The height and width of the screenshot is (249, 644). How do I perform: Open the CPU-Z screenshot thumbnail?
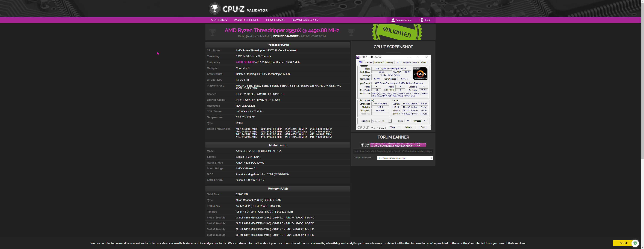[x=393, y=92]
